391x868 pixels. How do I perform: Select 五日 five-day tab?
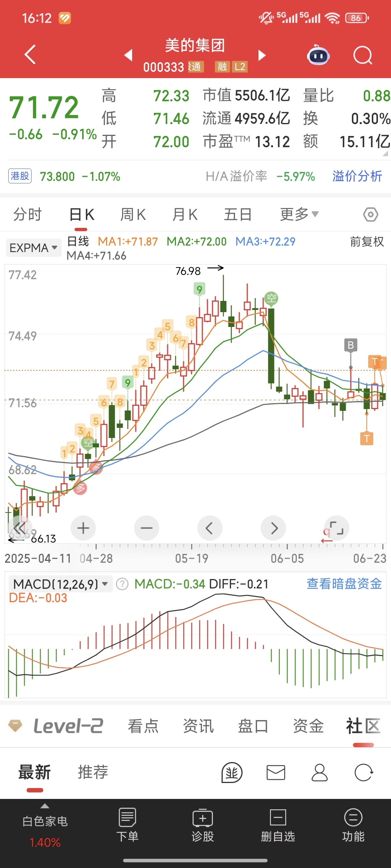(237, 214)
